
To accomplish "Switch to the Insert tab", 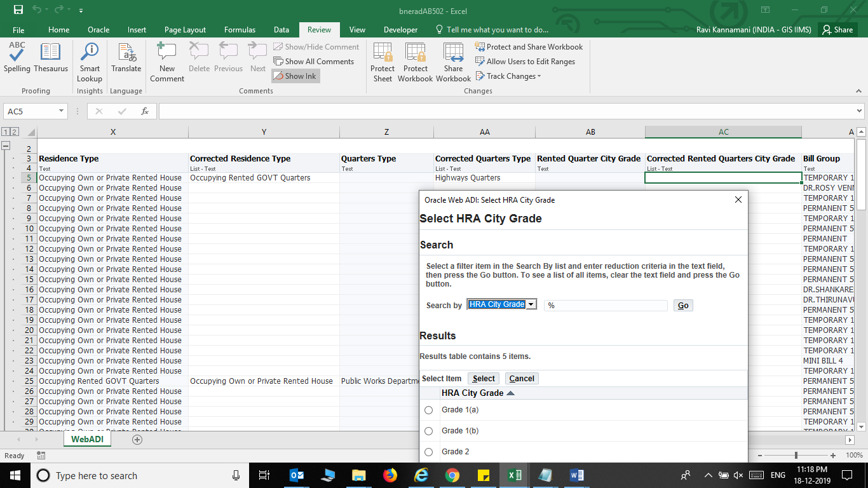I will [137, 30].
